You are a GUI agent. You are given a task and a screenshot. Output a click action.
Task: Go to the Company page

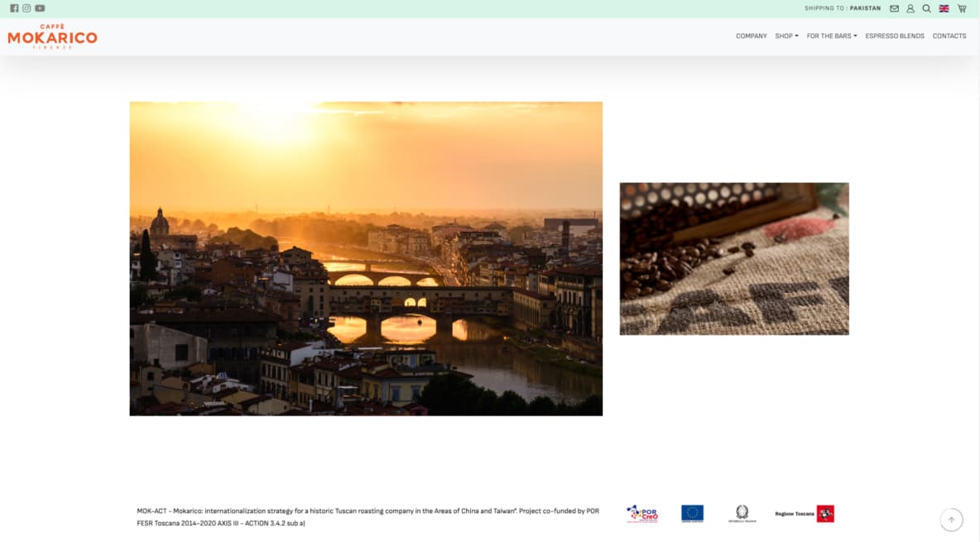[x=751, y=36]
